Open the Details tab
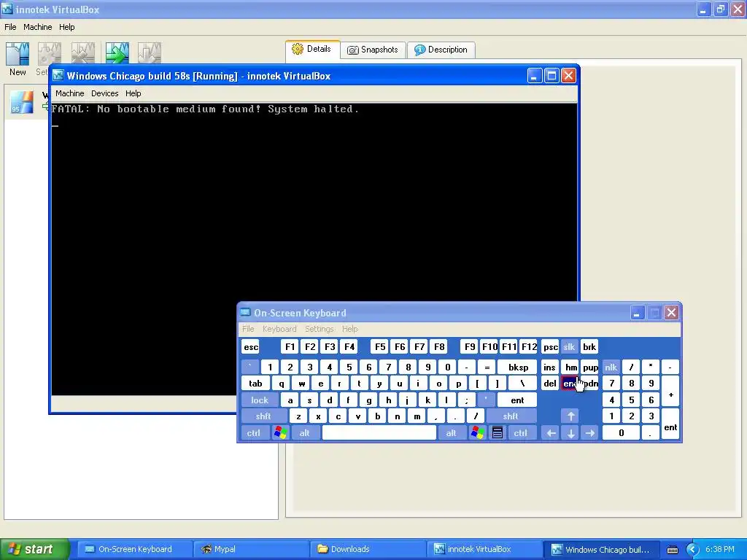This screenshot has width=747, height=560. pos(312,49)
